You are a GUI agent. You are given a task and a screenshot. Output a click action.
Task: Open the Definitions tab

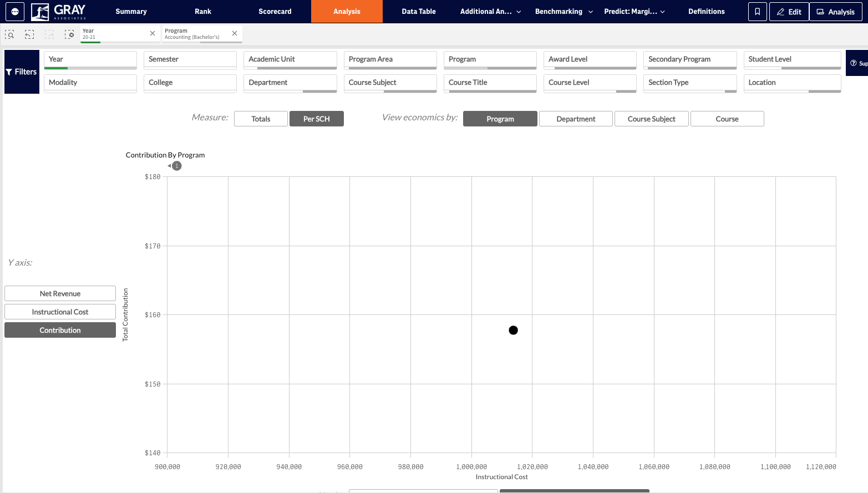(707, 12)
